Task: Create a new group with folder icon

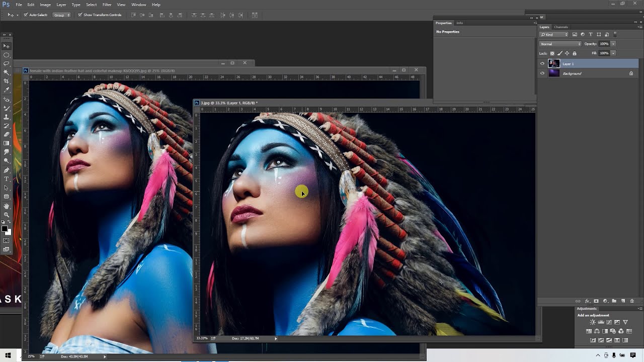Action: pyautogui.click(x=614, y=301)
